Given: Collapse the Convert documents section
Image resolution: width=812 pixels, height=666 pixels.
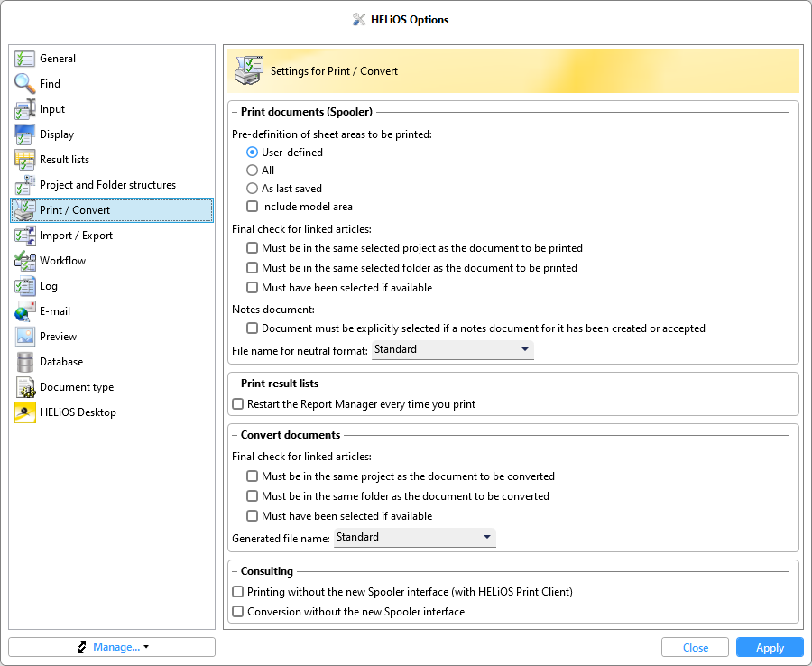Looking at the screenshot, I should pos(235,435).
